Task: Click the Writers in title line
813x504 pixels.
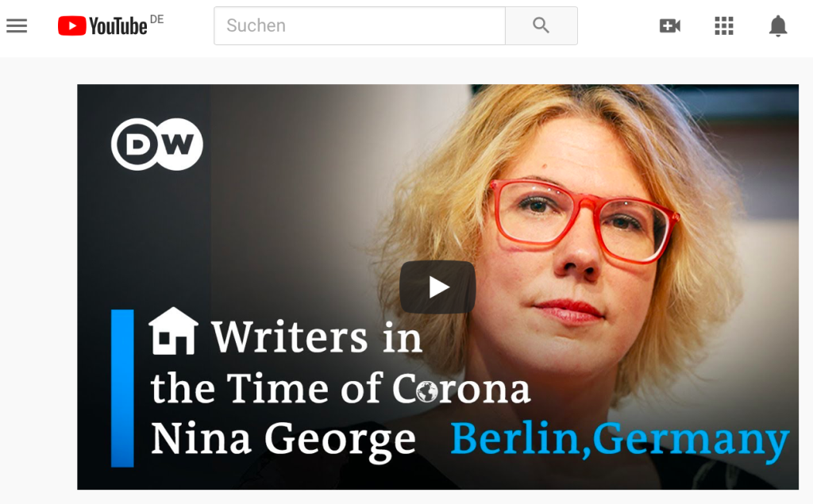Action: pyautogui.click(x=317, y=337)
